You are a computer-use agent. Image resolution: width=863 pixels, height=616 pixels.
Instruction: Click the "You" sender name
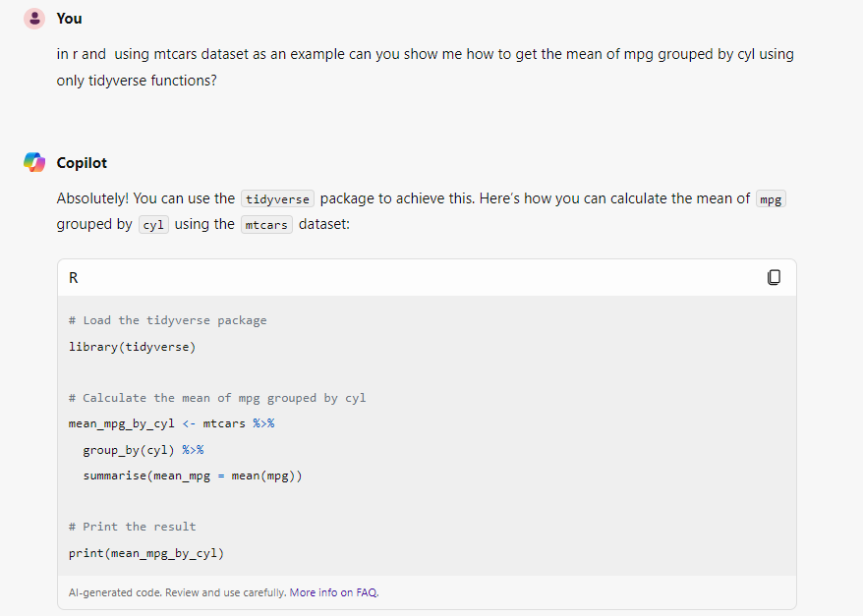tap(70, 19)
